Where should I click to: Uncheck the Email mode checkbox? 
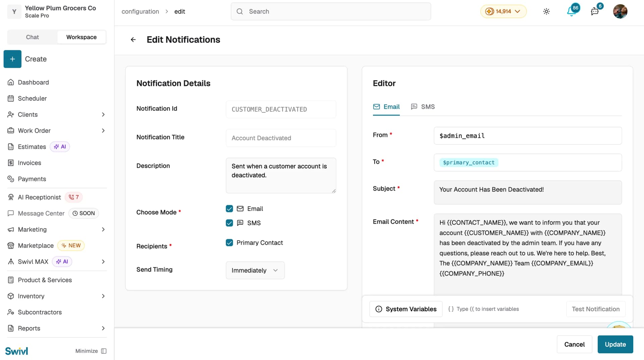(x=229, y=209)
